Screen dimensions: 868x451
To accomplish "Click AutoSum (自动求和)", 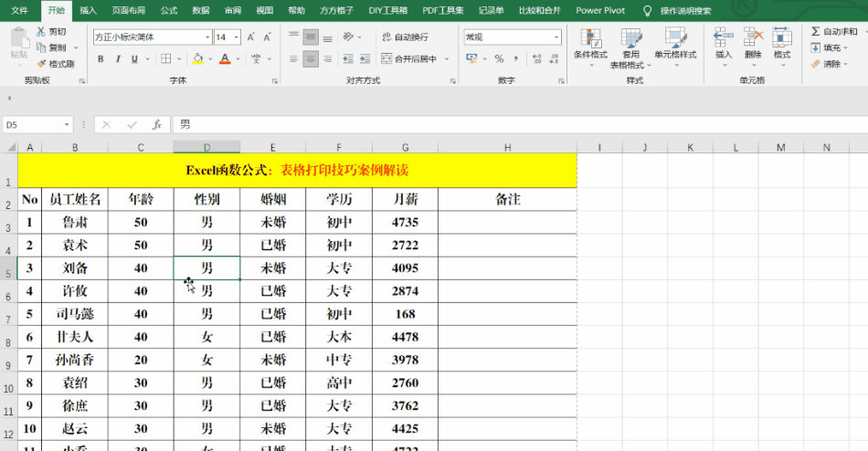I will (x=834, y=32).
